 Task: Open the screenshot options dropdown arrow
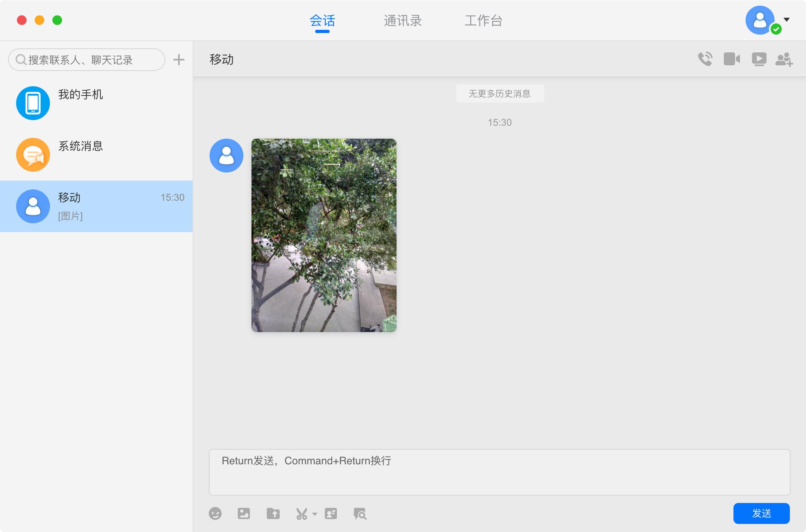point(314,515)
